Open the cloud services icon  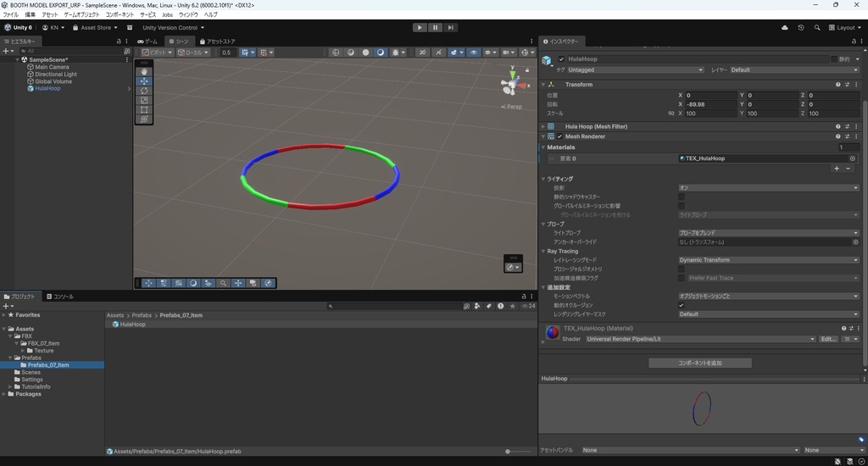pos(784,27)
